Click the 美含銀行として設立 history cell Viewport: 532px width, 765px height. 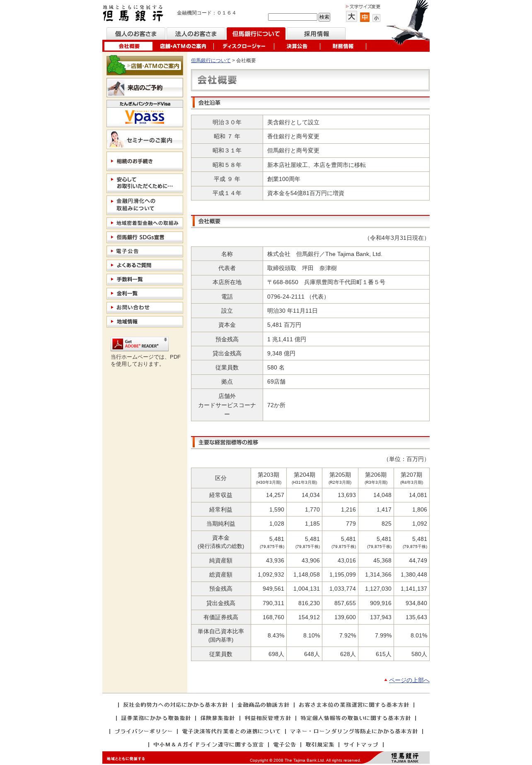(346, 122)
